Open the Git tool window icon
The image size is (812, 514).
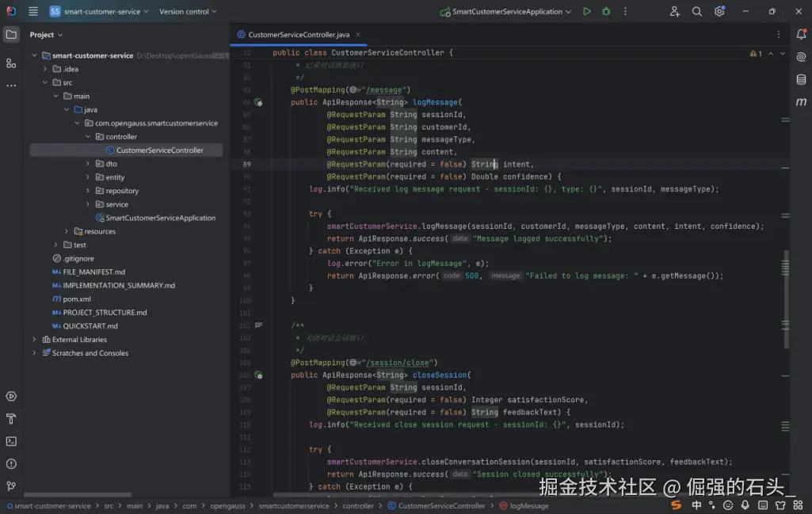(11, 485)
